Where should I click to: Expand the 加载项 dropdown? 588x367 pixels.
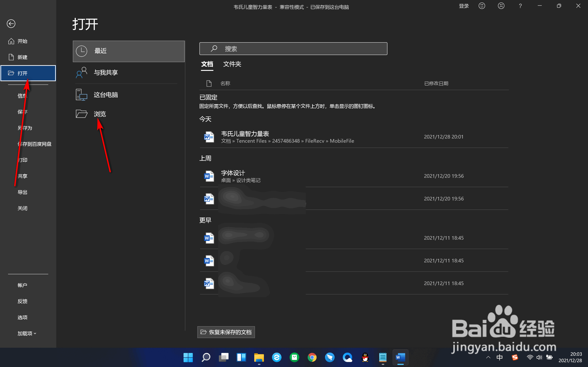pos(27,333)
